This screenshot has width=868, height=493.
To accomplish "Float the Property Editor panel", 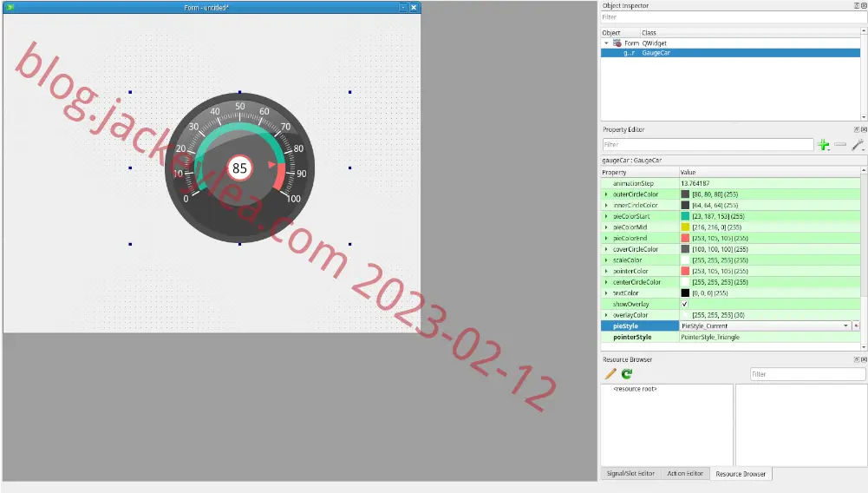I will 857,129.
